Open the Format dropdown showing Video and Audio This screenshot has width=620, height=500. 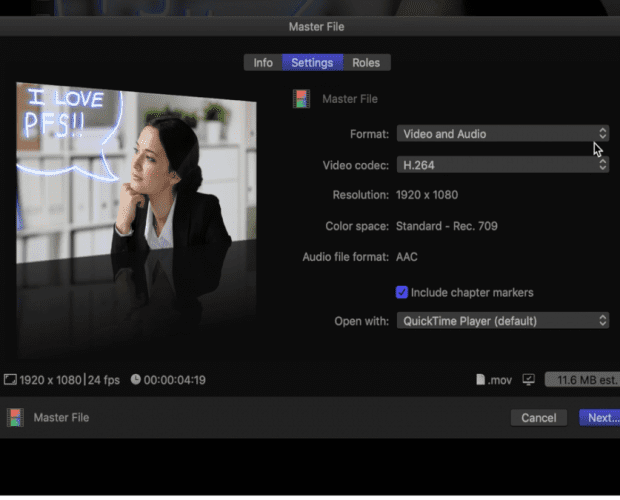(x=503, y=134)
